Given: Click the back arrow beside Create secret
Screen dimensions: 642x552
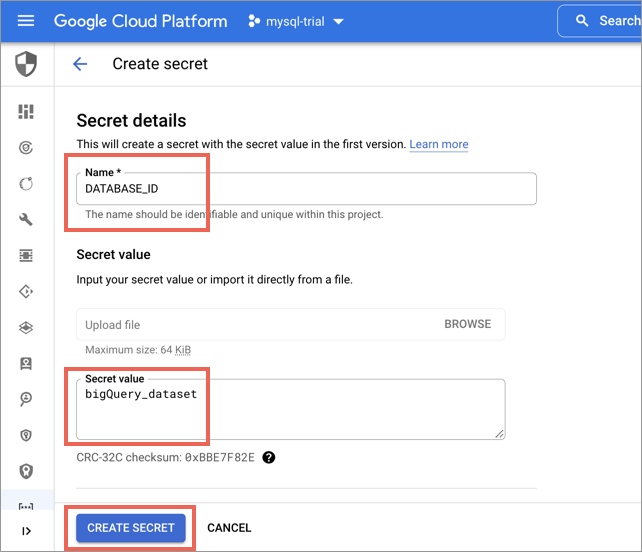Looking at the screenshot, I should tap(80, 64).
